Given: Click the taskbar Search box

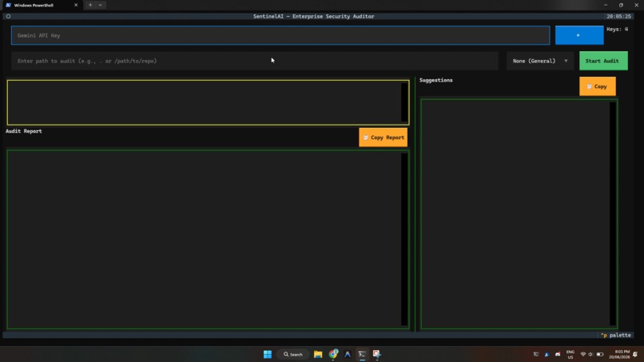Looking at the screenshot, I should click(x=293, y=354).
